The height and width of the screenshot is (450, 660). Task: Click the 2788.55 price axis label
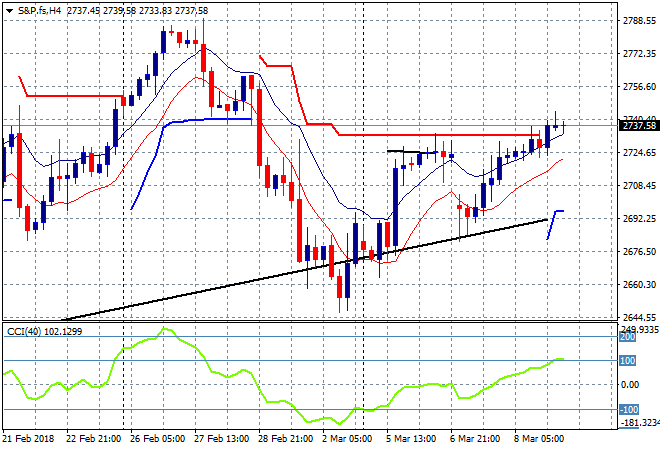639,21
